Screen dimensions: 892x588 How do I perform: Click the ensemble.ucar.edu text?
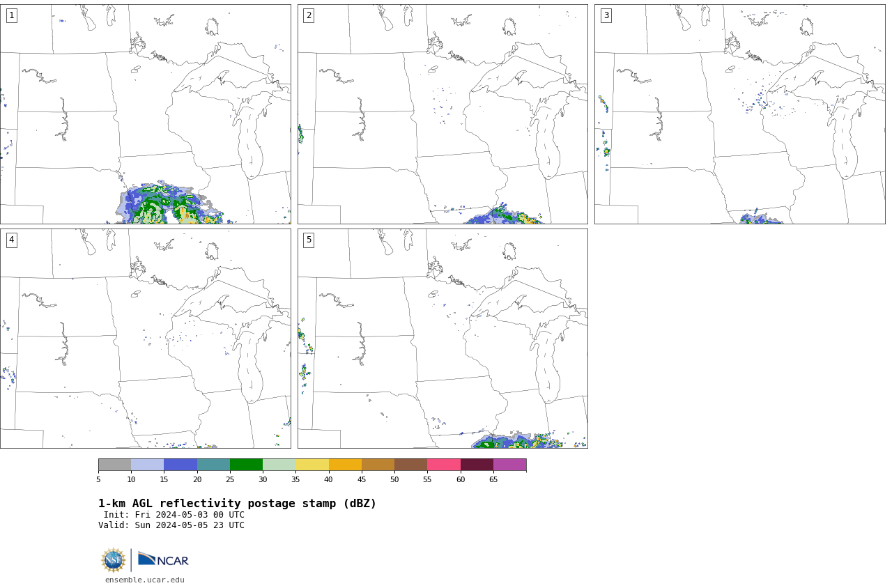145,580
